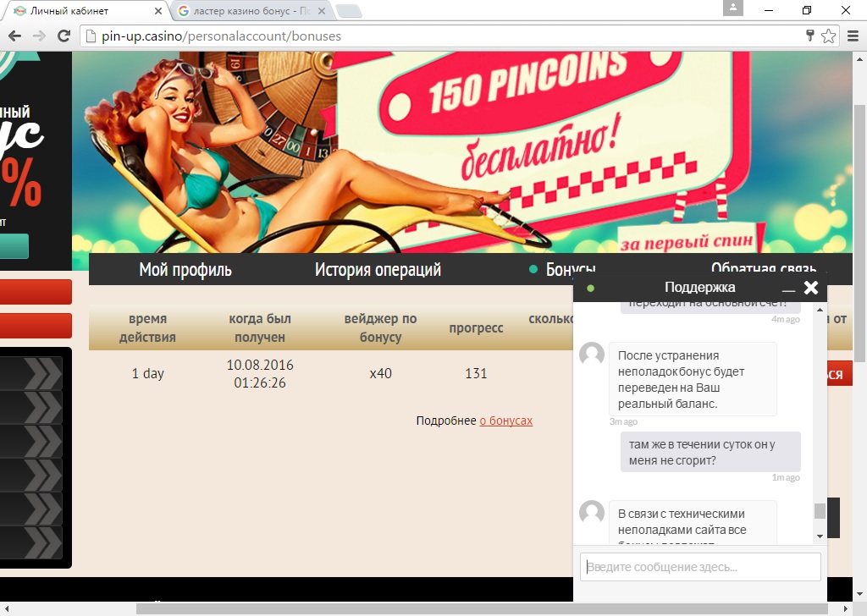Select the '10.08.2016 01:26:26' date cell

260,373
